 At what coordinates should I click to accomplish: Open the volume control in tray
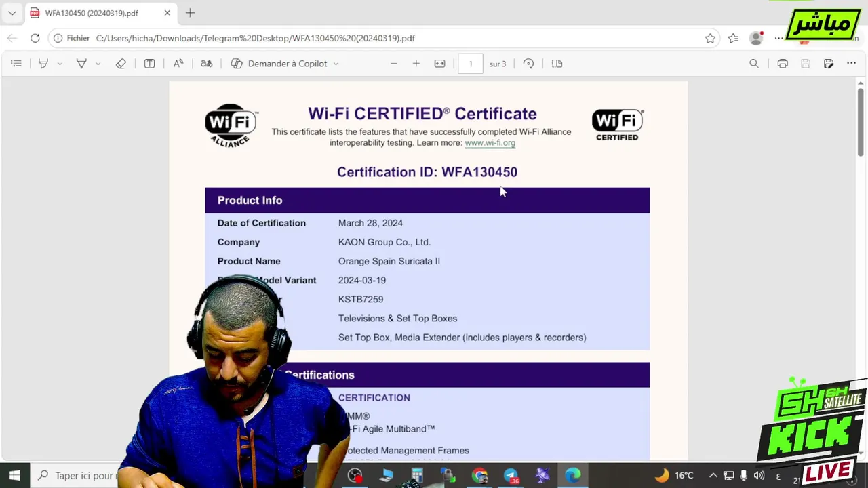pyautogui.click(x=759, y=475)
